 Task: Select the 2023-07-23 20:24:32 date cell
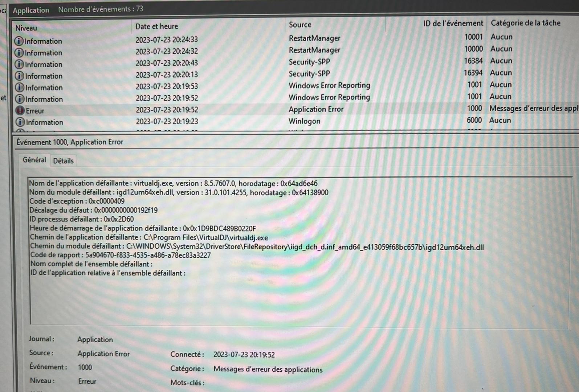(167, 51)
